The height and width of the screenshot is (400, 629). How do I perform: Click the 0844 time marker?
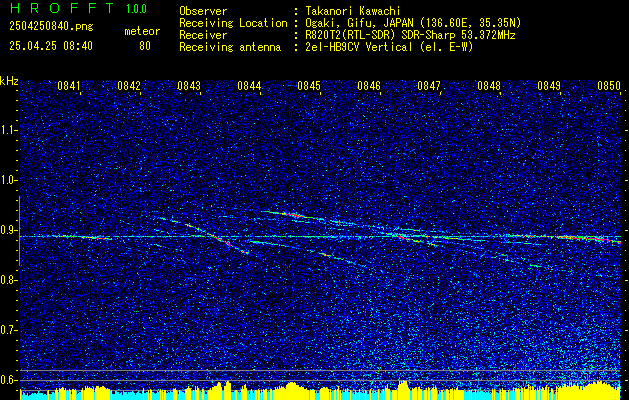[x=249, y=86]
